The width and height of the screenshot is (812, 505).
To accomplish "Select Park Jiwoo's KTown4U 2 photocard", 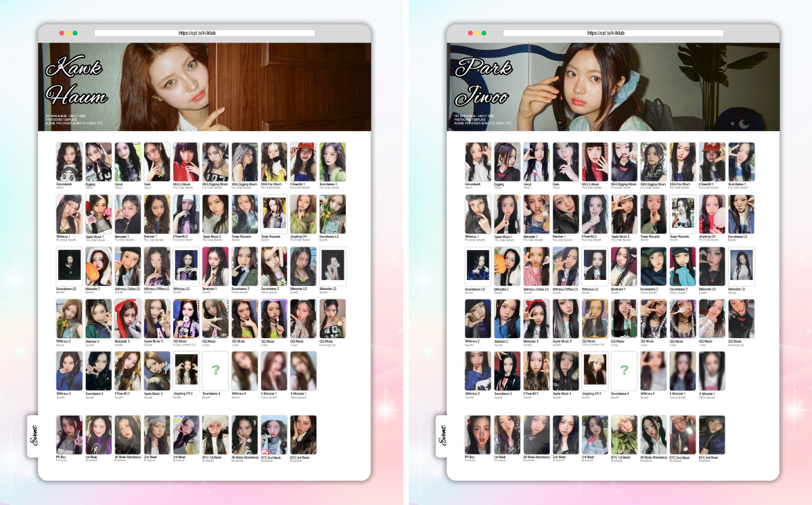I will point(595,214).
